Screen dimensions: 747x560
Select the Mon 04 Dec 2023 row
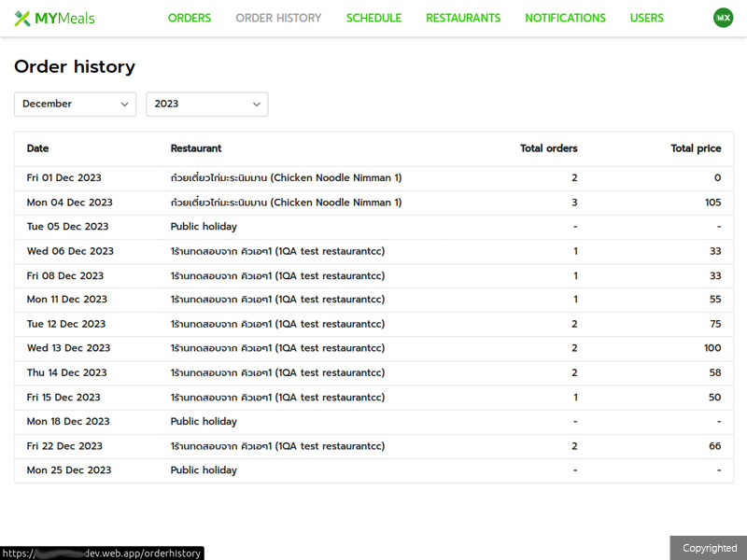point(373,203)
